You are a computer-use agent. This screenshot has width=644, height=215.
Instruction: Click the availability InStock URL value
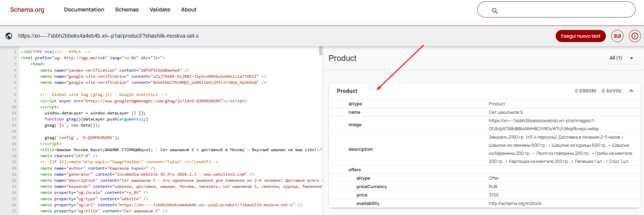515,203
